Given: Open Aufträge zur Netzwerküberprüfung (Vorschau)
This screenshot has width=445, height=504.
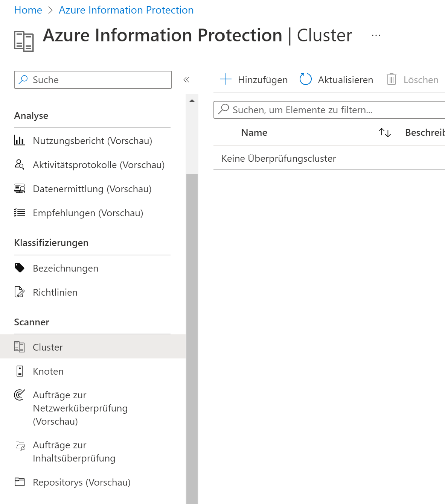Looking at the screenshot, I should [80, 408].
